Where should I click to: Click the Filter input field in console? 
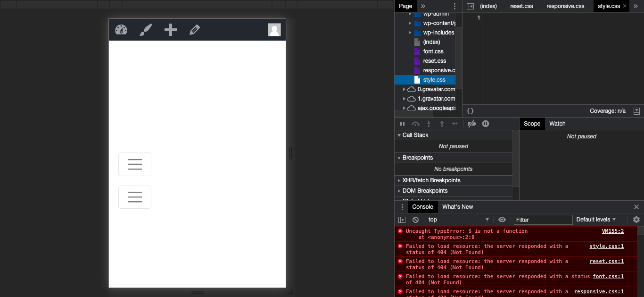pyautogui.click(x=543, y=220)
